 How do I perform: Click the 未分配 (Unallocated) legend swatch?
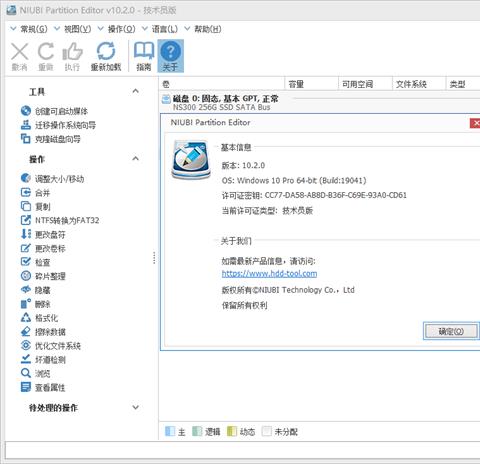267,431
